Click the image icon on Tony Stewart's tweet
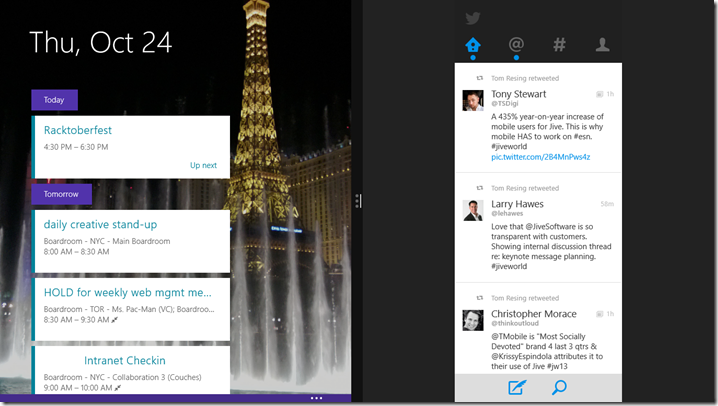The height and width of the screenshot is (406, 718). [599, 94]
